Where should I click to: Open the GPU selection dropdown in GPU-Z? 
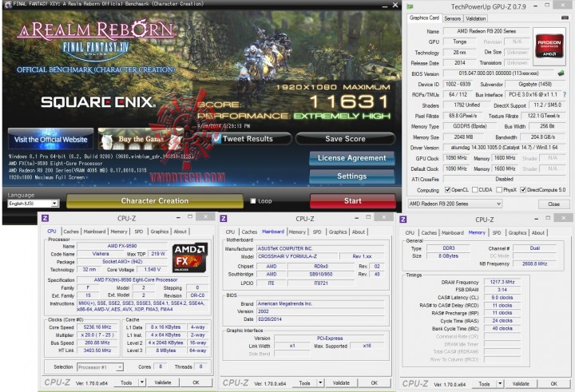pyautogui.click(x=454, y=204)
